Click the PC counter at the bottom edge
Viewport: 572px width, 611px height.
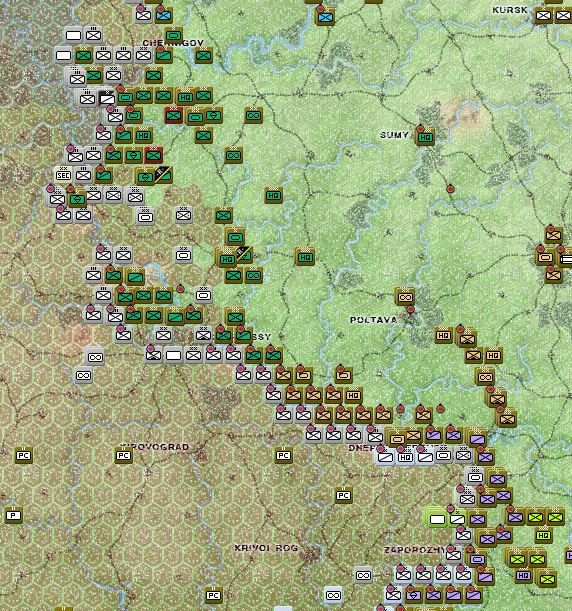(213, 595)
